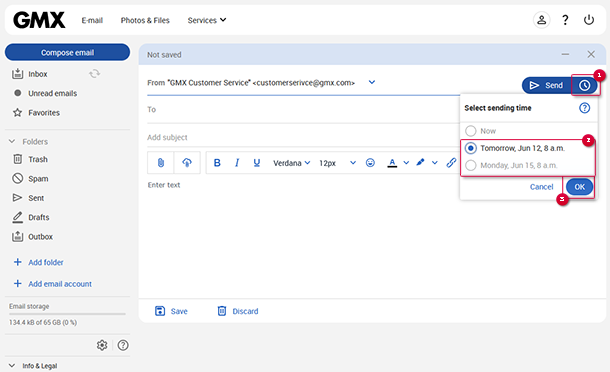Click the Email storage usage bar
The height and width of the screenshot is (372, 610).
click(x=67, y=314)
